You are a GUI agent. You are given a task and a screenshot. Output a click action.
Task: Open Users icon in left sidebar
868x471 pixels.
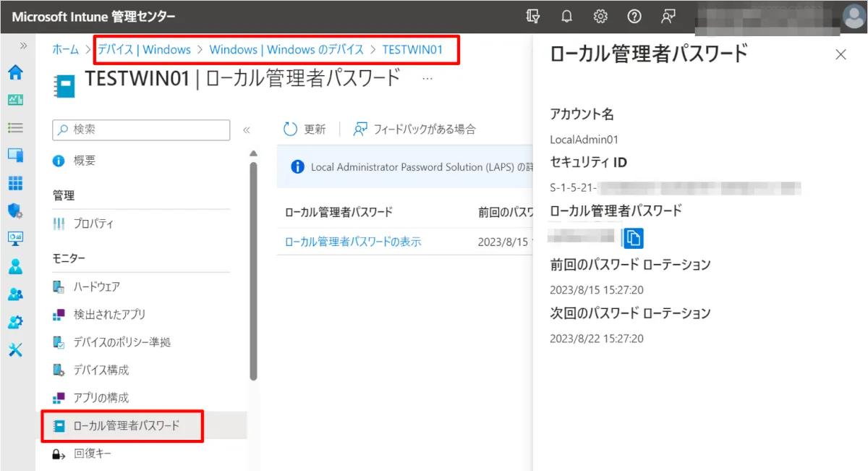[15, 266]
